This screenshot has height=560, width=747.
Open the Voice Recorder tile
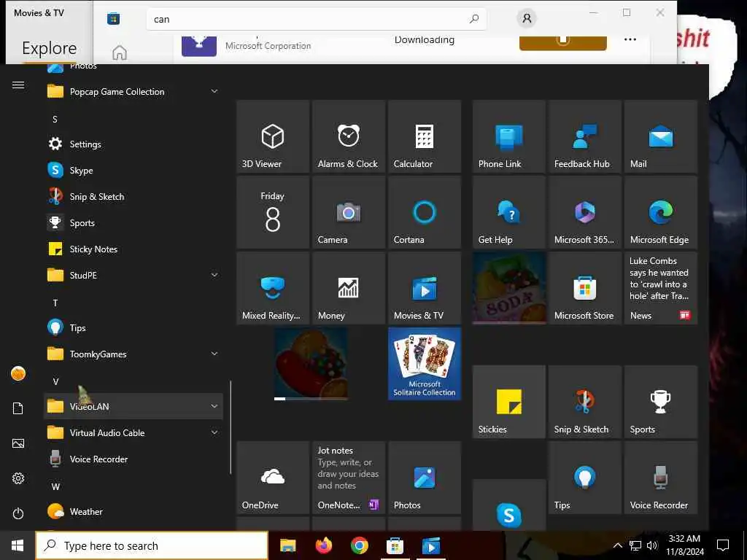coord(661,478)
